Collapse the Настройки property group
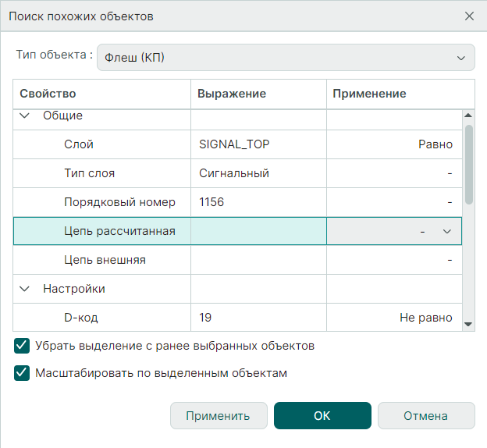This screenshot has height=448, width=487. [x=24, y=289]
